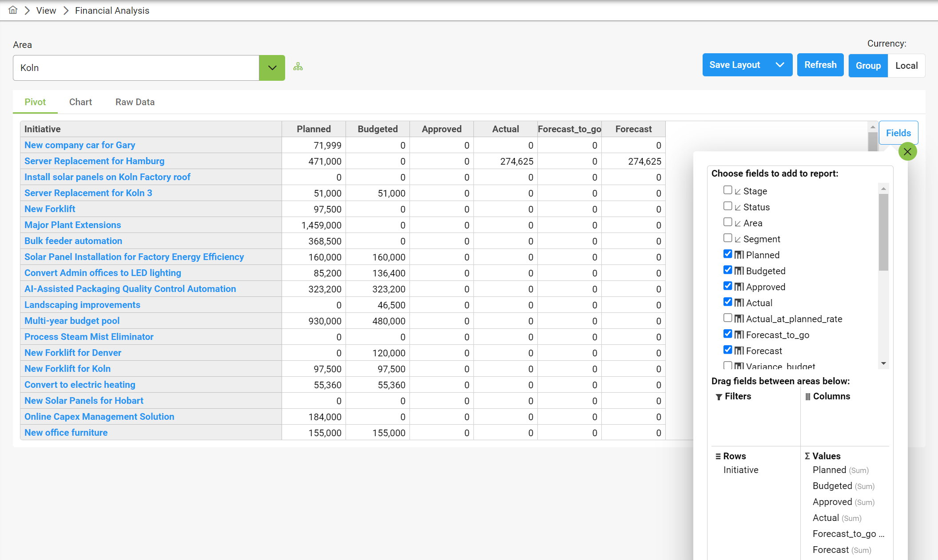Uncheck the Budgeted field checkbox
The image size is (938, 560).
click(x=727, y=270)
